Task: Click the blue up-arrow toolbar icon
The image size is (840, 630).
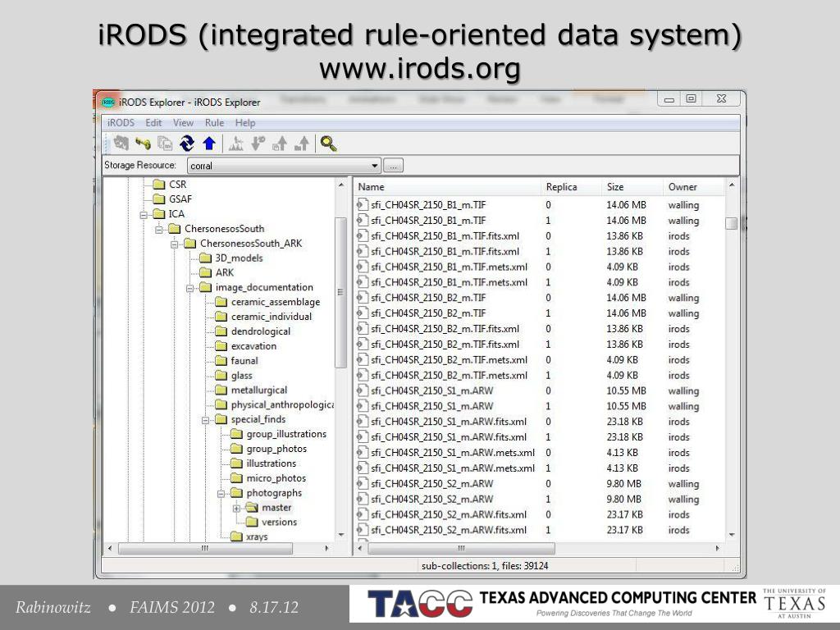Action: (x=209, y=144)
